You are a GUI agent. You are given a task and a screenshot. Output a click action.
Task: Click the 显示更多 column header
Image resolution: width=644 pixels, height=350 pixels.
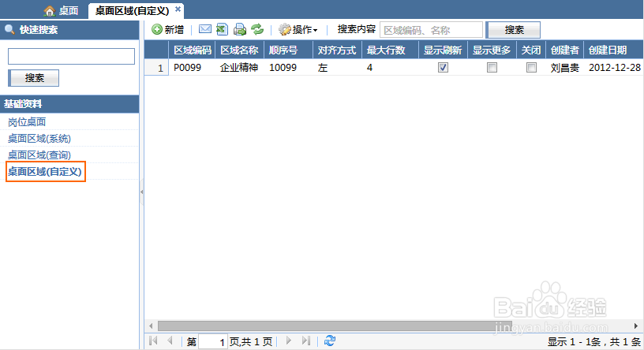click(x=492, y=50)
